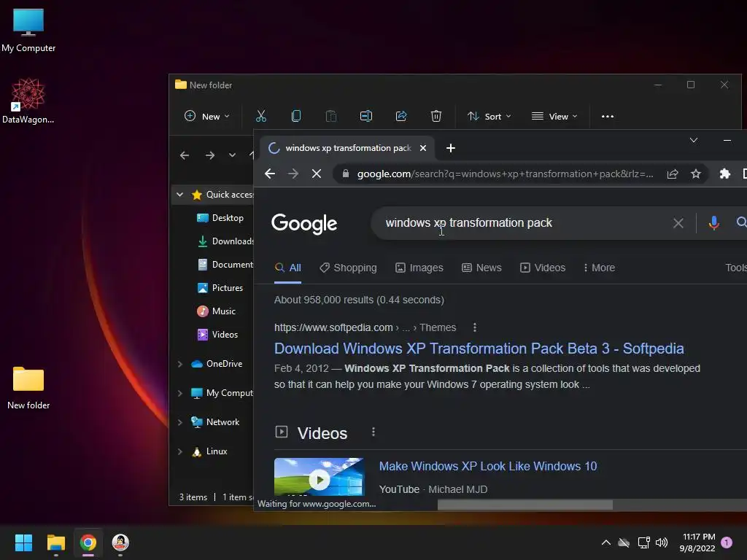Go back in File Explorer navigation
This screenshot has width=747, height=560.
click(x=185, y=155)
